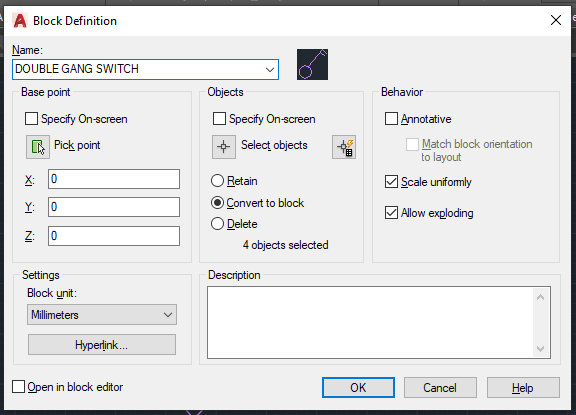Viewport: 576px width, 415px height.
Task: Click the Hyperlink... button
Action: click(x=102, y=345)
